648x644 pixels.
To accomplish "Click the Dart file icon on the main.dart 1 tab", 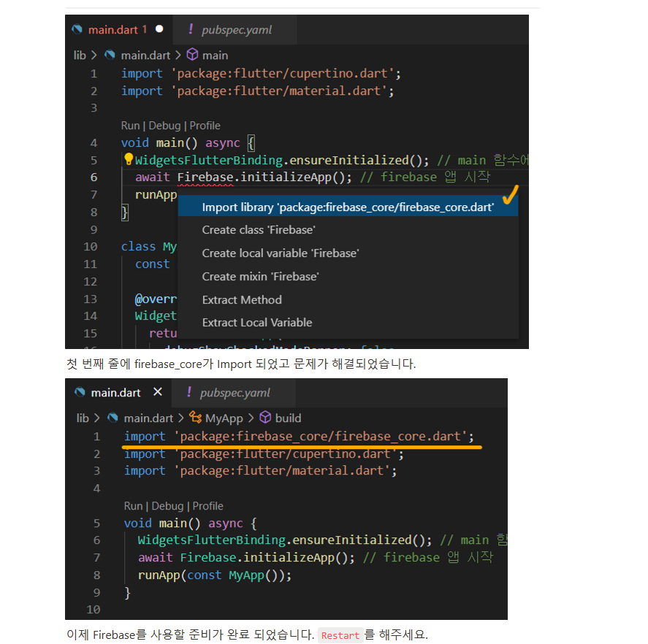I will click(77, 29).
